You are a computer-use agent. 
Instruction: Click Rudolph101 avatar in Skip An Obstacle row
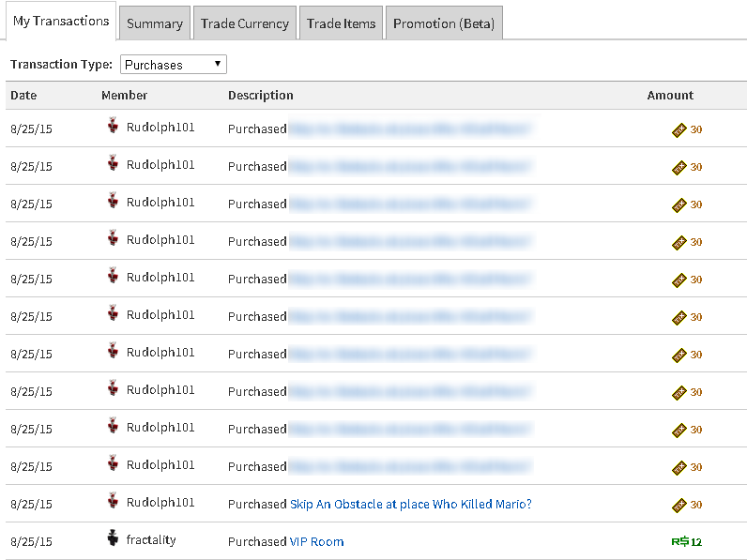point(114,502)
